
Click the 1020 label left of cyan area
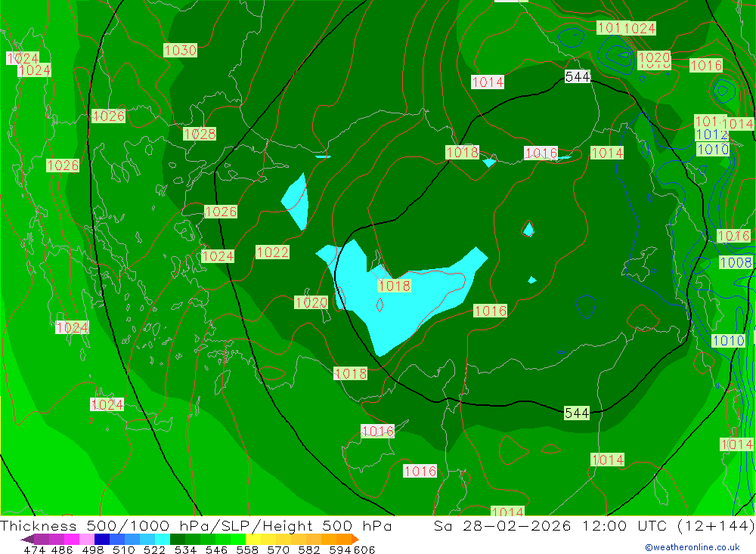[311, 302]
